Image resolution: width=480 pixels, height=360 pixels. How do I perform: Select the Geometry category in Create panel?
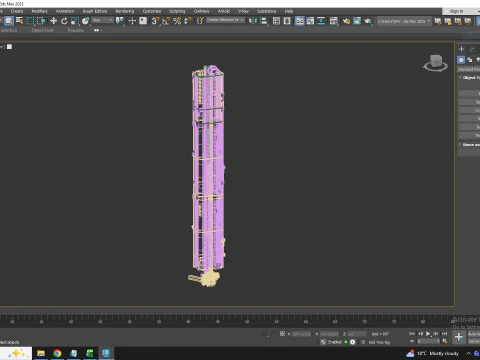pyautogui.click(x=461, y=60)
